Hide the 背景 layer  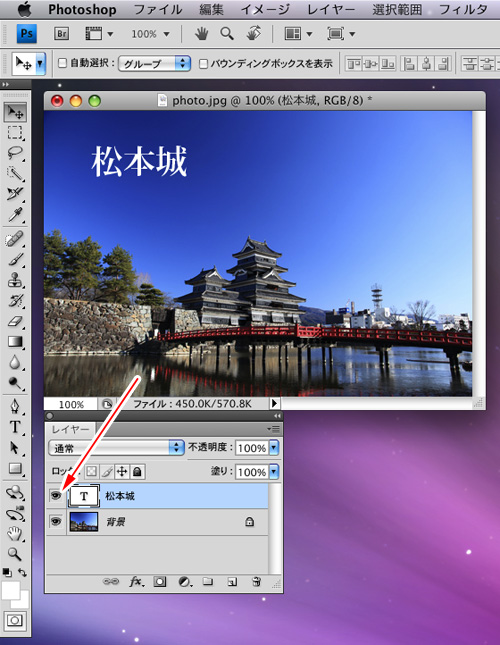tap(56, 522)
